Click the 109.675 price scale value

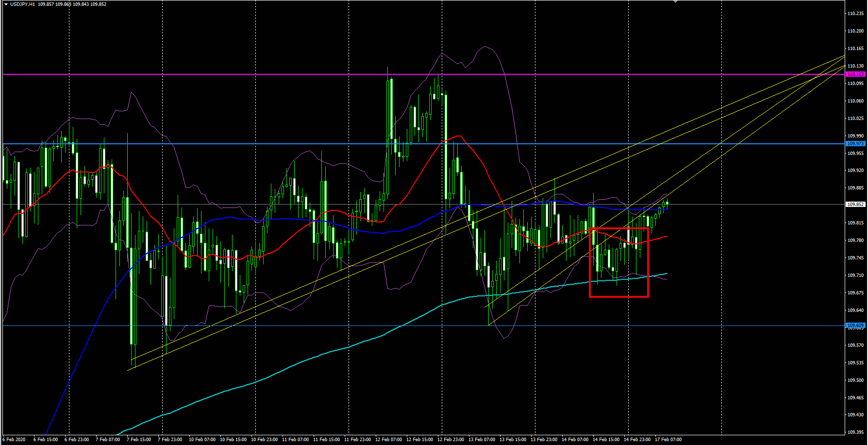pos(855,293)
